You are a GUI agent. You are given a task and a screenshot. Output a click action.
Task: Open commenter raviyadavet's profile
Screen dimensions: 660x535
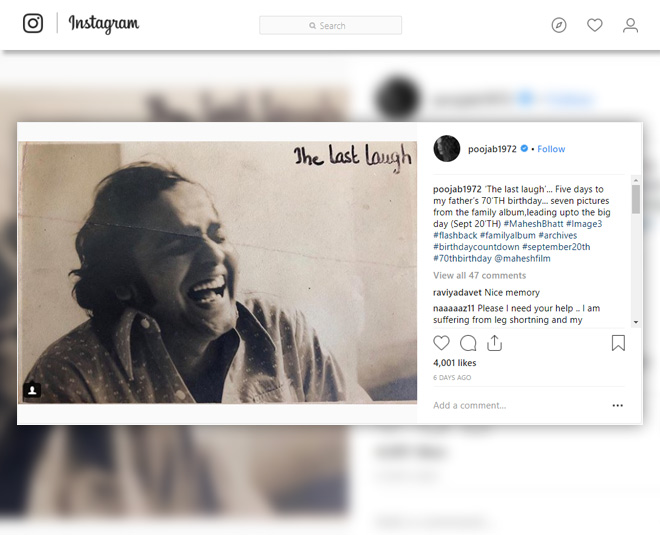click(x=455, y=292)
